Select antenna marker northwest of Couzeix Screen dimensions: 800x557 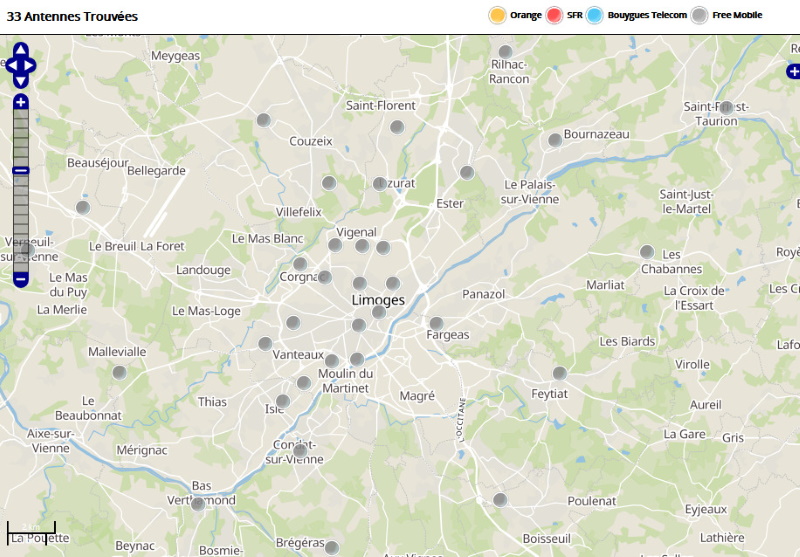(x=264, y=120)
